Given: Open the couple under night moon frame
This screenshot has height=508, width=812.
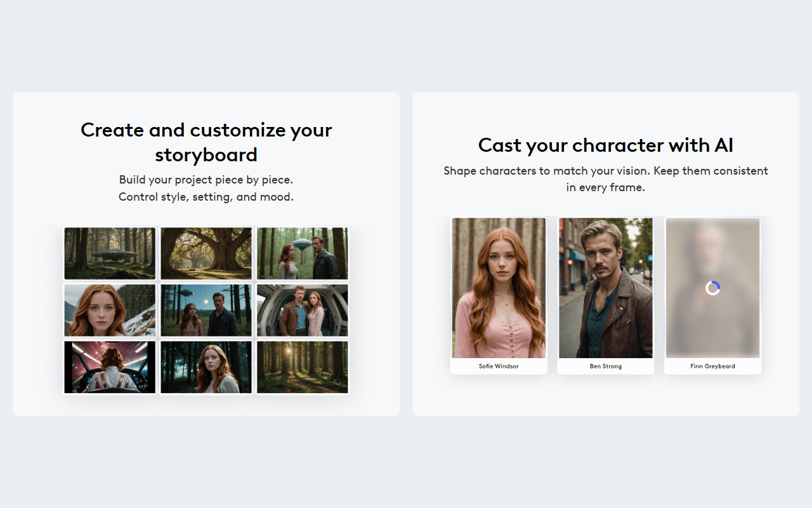Looking at the screenshot, I should [206, 310].
